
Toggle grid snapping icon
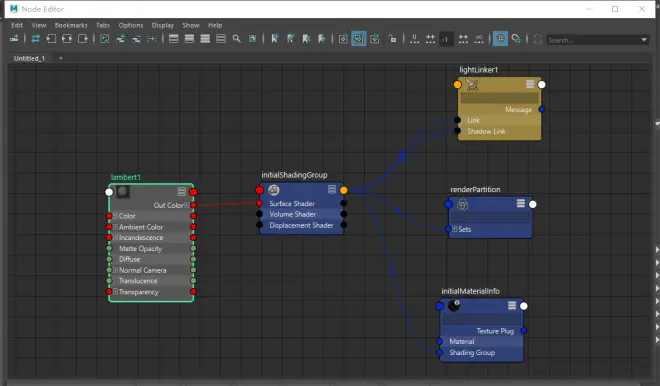[x=516, y=39]
